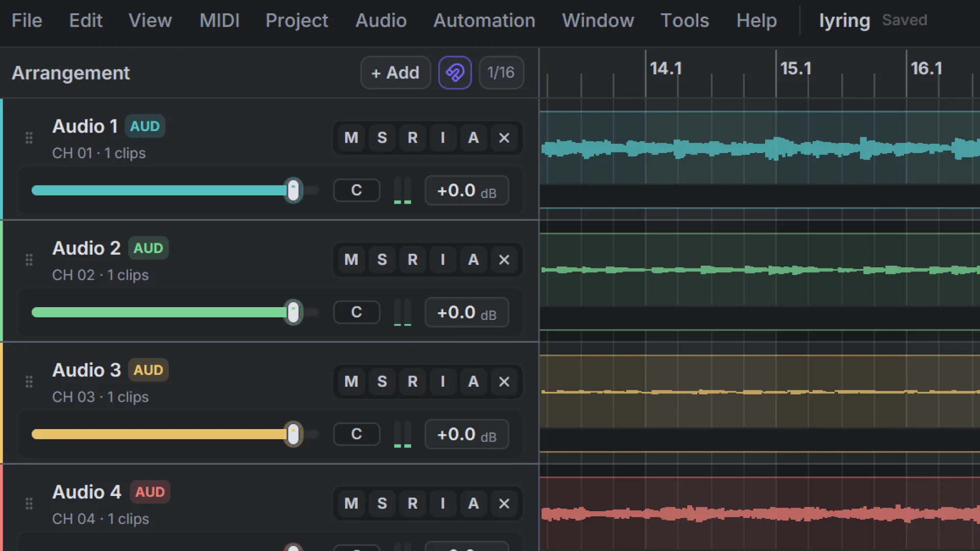Toggle input monitoring on Audio 2
This screenshot has height=551, width=980.
pyautogui.click(x=443, y=260)
